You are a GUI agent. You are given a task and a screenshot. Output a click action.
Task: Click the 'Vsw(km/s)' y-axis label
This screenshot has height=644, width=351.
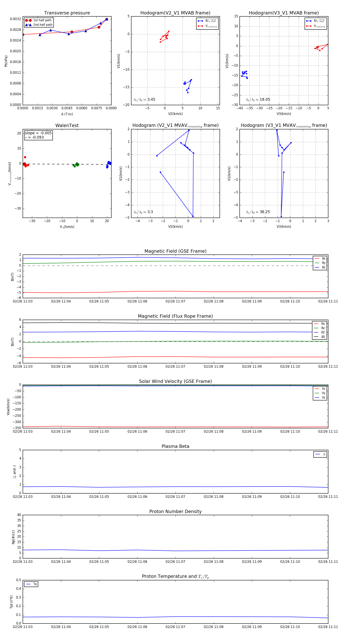(x=8, y=407)
